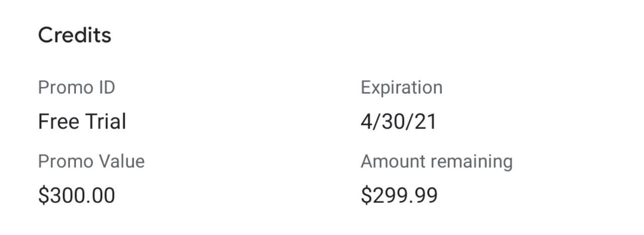Click the Free Trial promo value
This screenshot has width=644, height=235.
coord(82,122)
